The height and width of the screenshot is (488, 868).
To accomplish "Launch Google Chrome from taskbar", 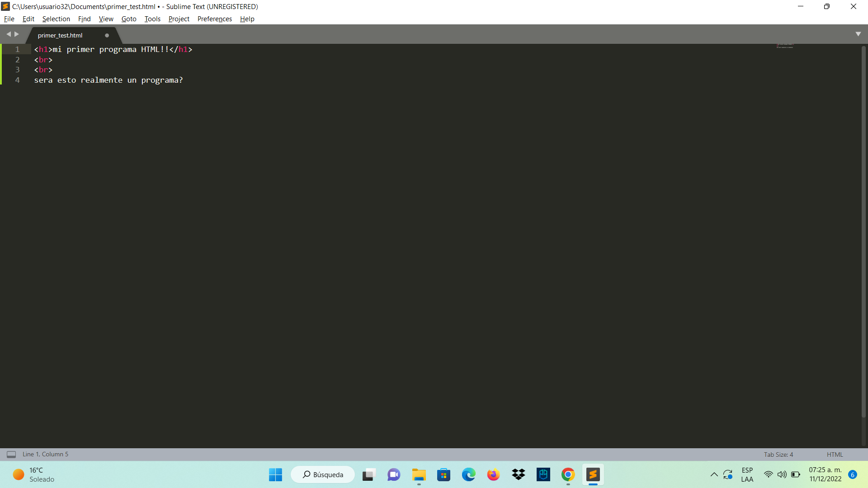I will click(x=568, y=474).
